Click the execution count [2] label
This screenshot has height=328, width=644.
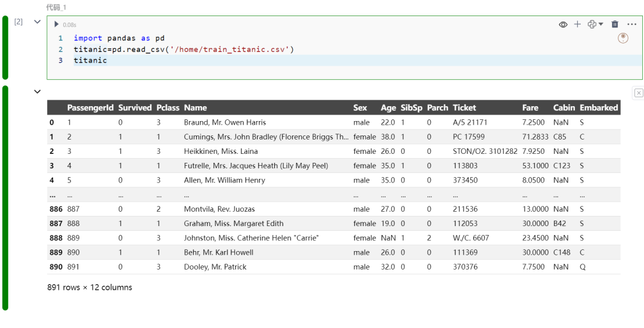pyautogui.click(x=18, y=22)
